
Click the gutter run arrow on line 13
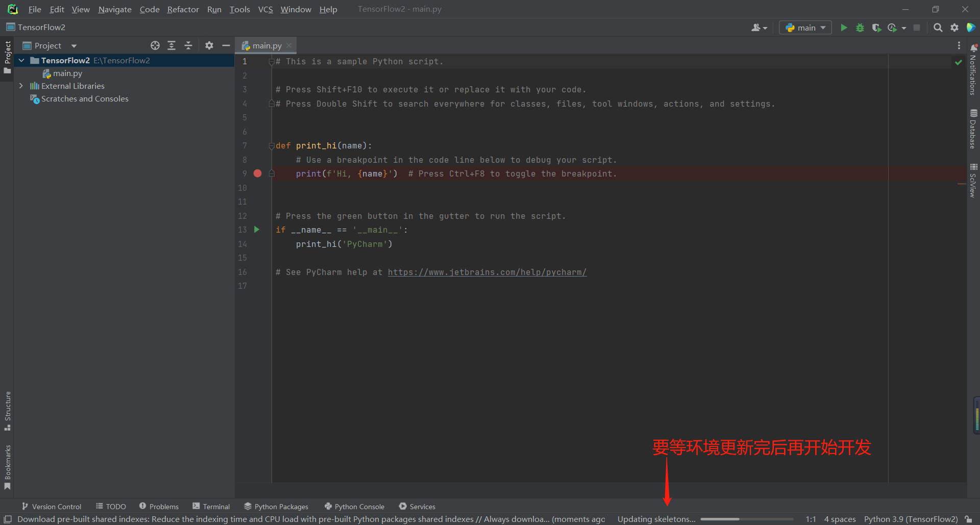(x=257, y=230)
